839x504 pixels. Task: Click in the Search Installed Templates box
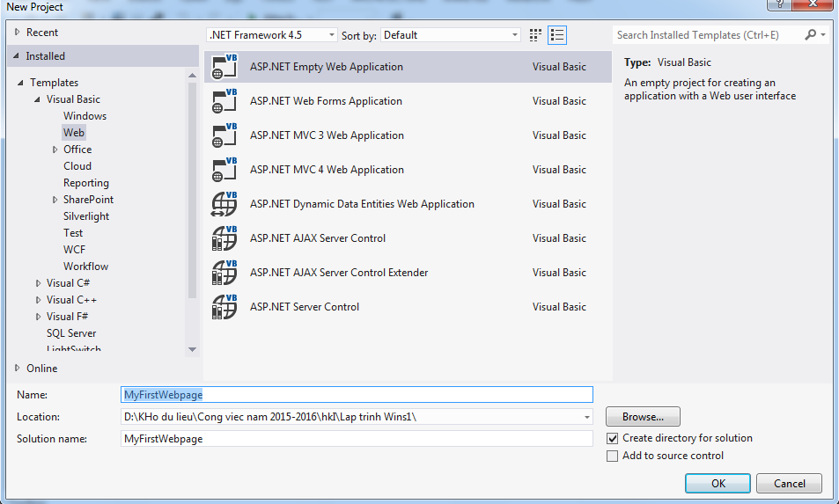pos(708,34)
